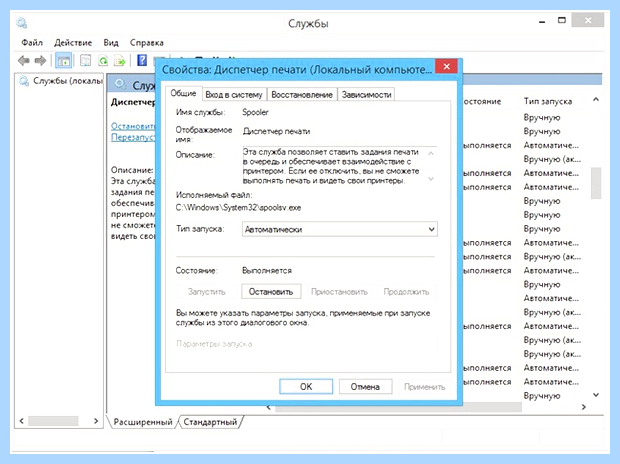The image size is (620, 464).
Task: Toggle the console tree pane toolbar icon
Action: coord(63,61)
